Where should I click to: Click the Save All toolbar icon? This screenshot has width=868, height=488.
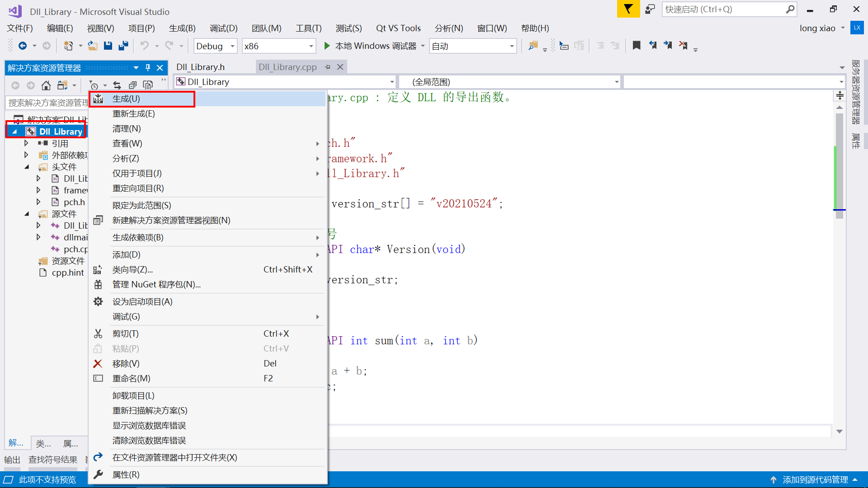click(x=123, y=46)
